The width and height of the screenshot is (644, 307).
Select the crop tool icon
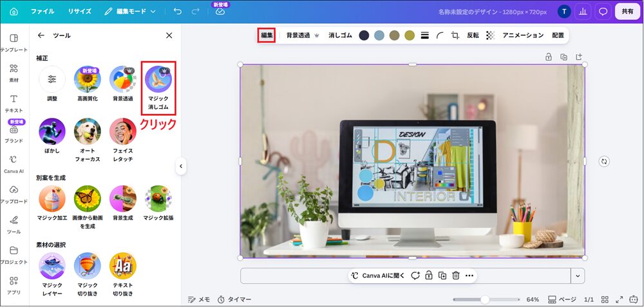pos(455,35)
